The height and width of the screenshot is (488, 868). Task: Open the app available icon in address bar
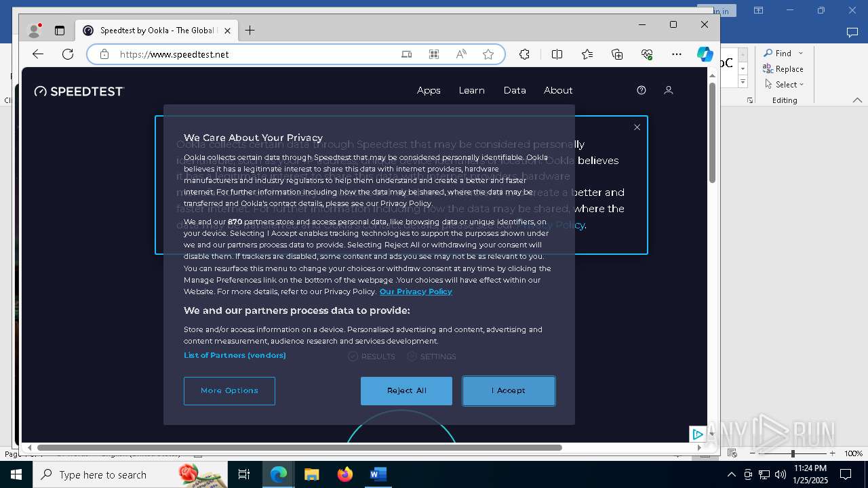(407, 54)
